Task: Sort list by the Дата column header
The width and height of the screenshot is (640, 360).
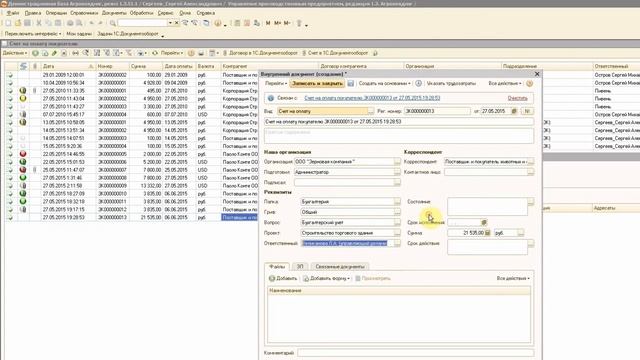Action: (x=68, y=66)
